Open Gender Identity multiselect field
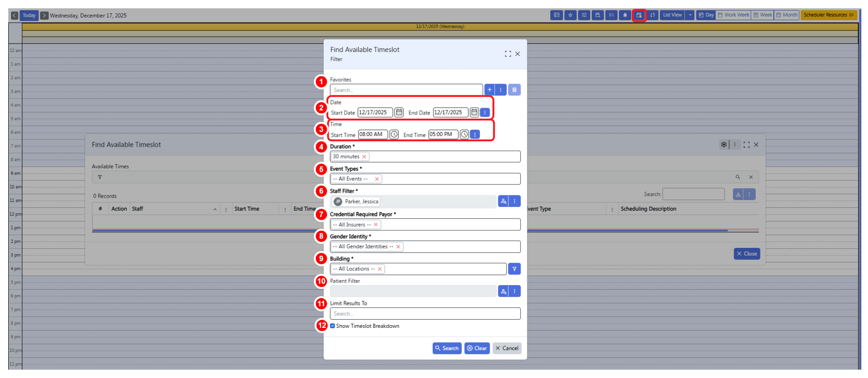Image resolution: width=868 pixels, height=378 pixels. coord(425,247)
